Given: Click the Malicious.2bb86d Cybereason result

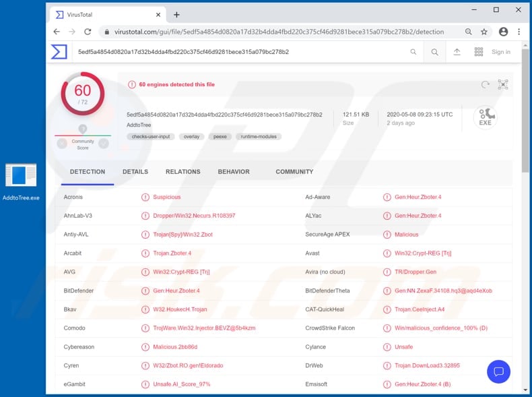Looking at the screenshot, I should tap(175, 347).
